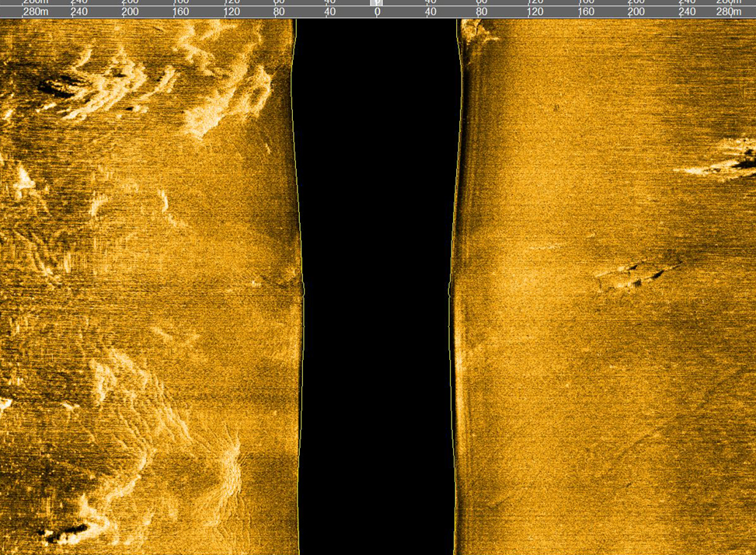Mark the elongated contact on mid-right seabed

pos(633,276)
